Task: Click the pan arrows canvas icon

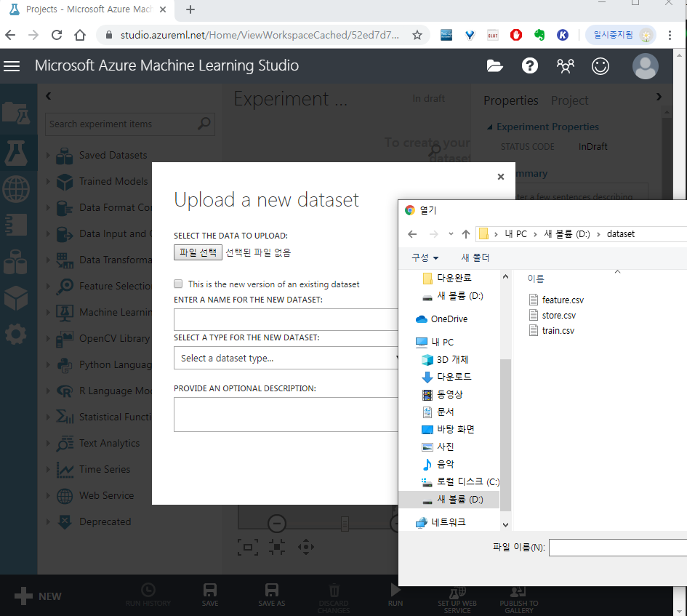Action: 306,547
